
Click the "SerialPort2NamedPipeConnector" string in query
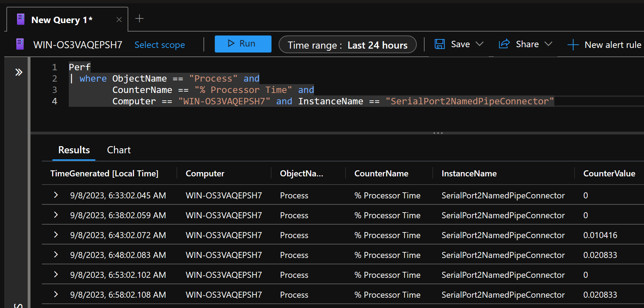tap(470, 101)
